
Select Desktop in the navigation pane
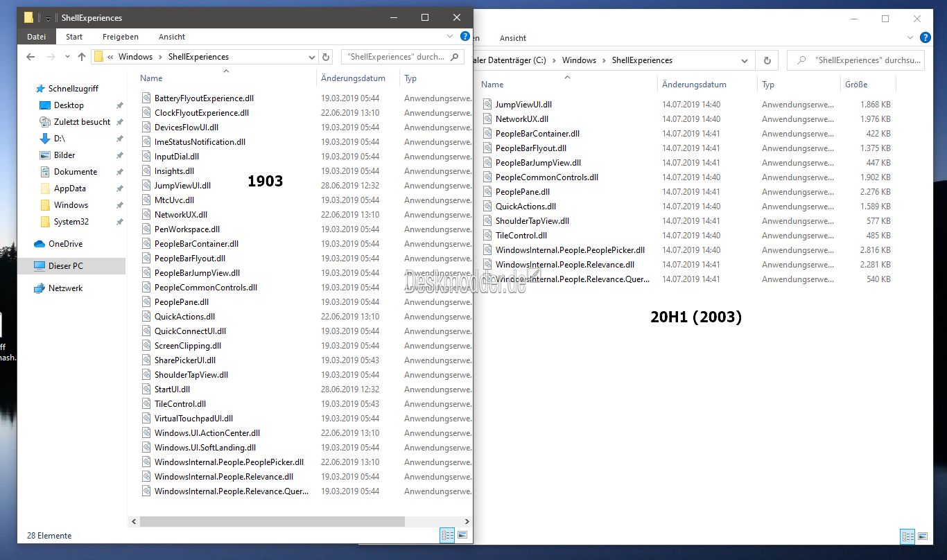[x=69, y=105]
